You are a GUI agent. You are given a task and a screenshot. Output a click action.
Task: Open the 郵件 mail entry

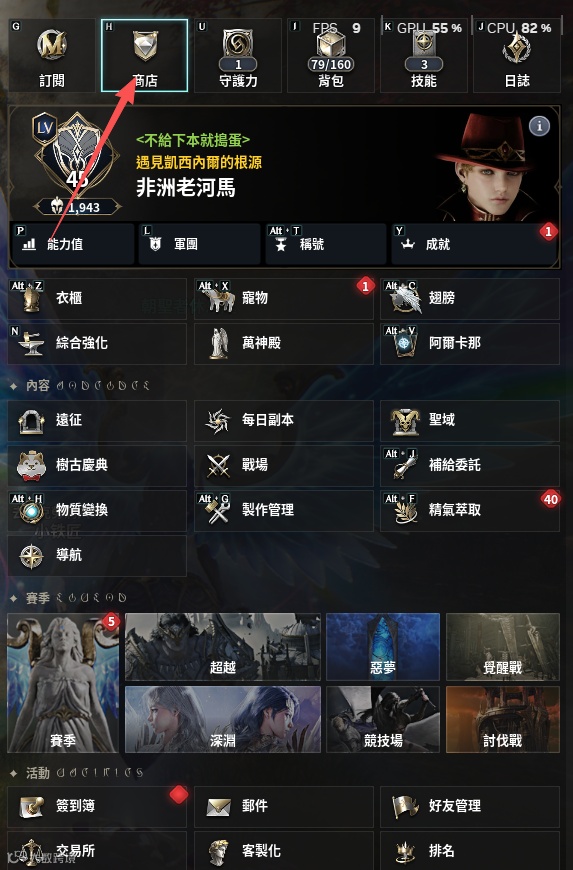pyautogui.click(x=283, y=806)
